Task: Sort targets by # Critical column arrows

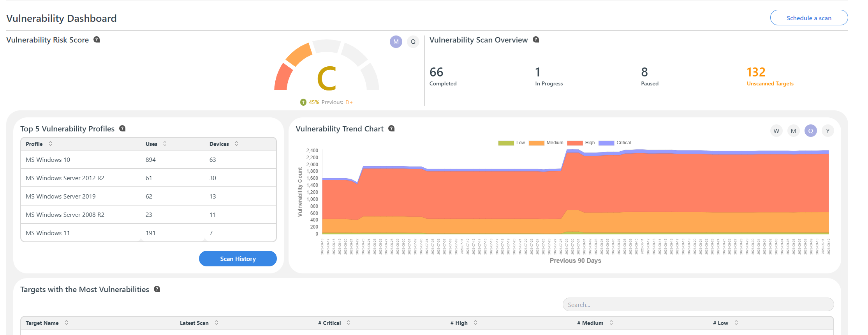Action: (x=349, y=323)
